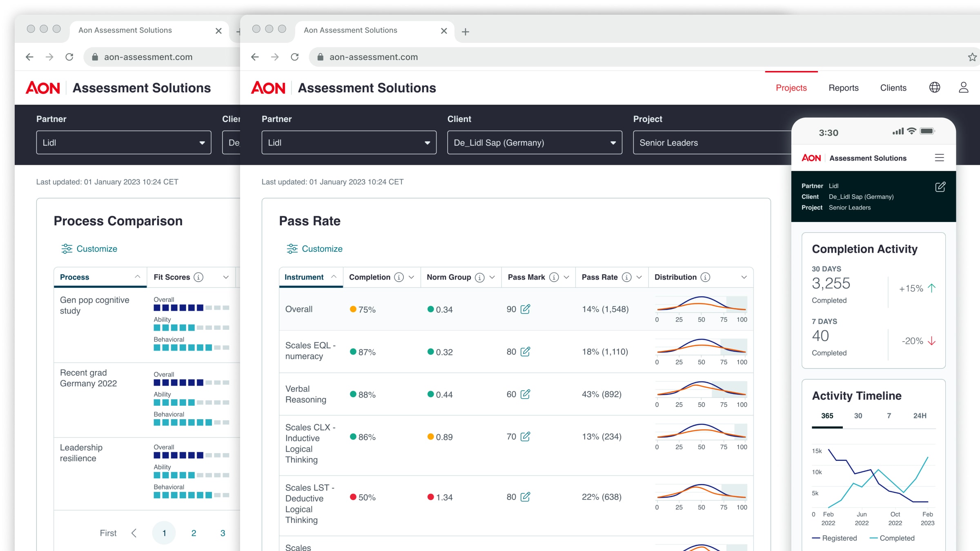
Task: Show info for Pass Mark column
Action: point(554,277)
